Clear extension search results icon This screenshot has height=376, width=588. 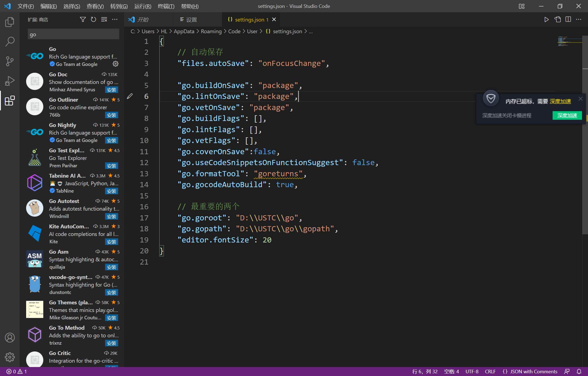[x=104, y=19]
